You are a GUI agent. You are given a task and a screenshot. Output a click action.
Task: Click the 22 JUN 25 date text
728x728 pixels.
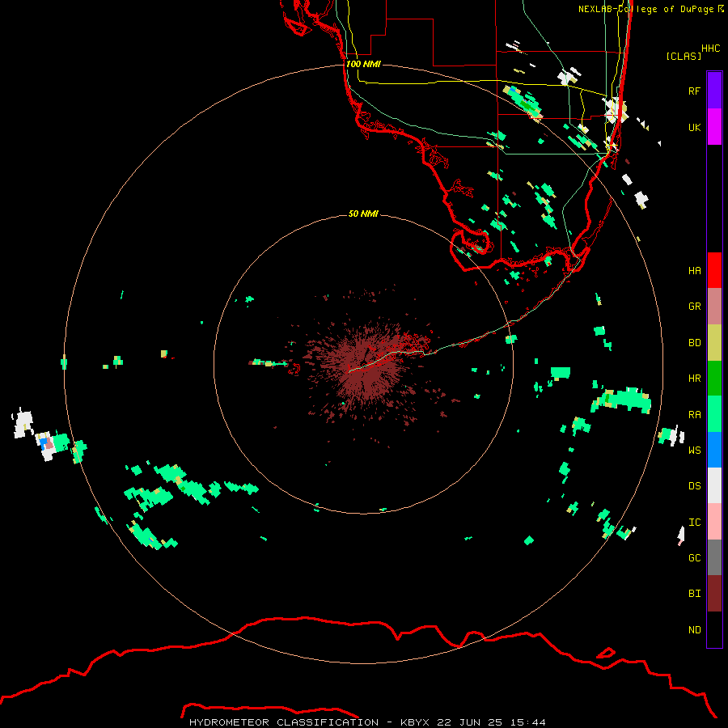coord(469,722)
